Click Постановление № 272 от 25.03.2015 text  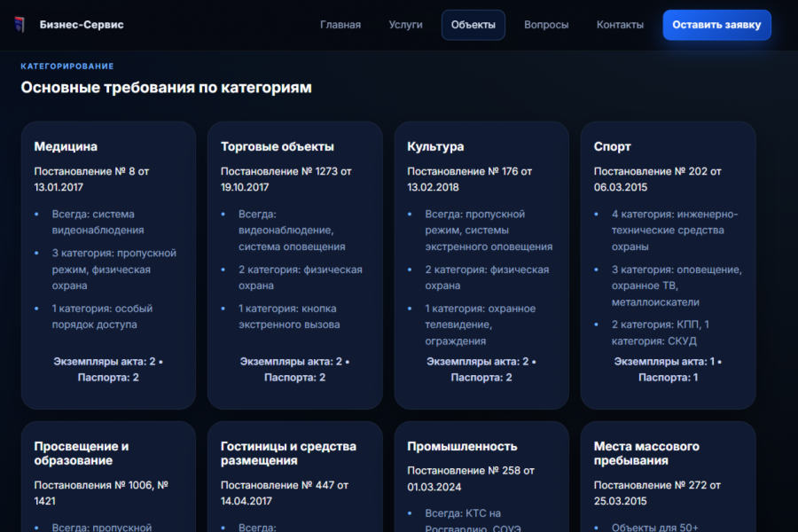coord(657,493)
